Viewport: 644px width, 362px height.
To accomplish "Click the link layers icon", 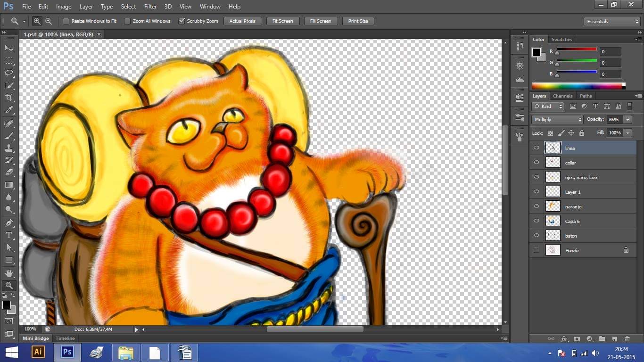I will tap(551, 339).
